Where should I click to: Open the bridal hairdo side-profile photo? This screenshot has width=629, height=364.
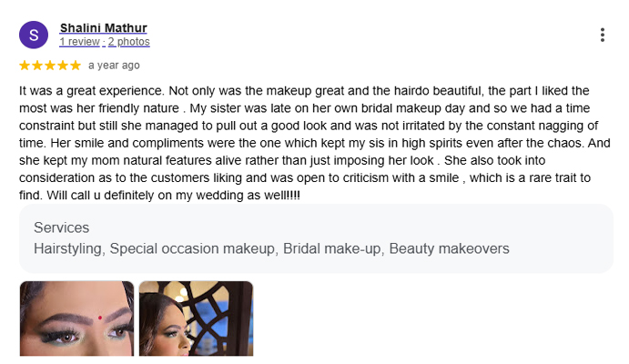pos(196,318)
